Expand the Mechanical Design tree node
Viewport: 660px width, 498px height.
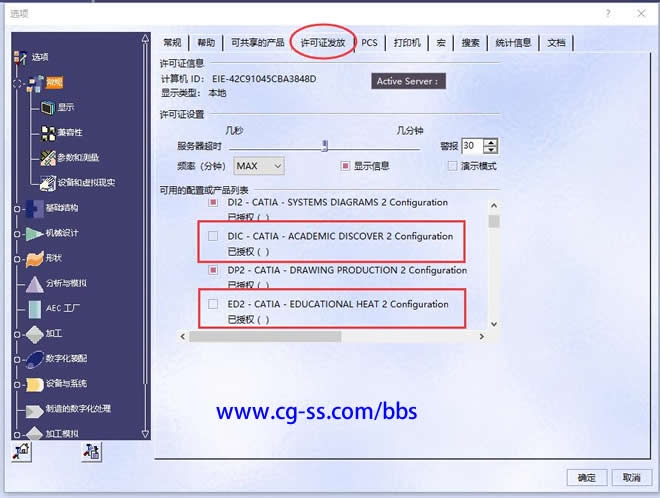(17, 234)
